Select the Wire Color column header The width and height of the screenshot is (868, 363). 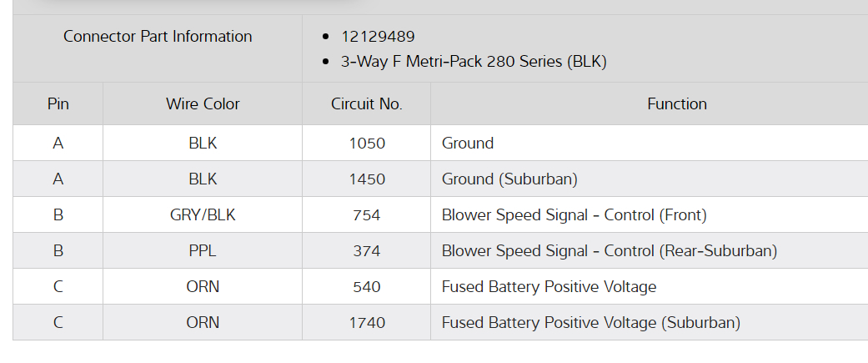point(203,104)
